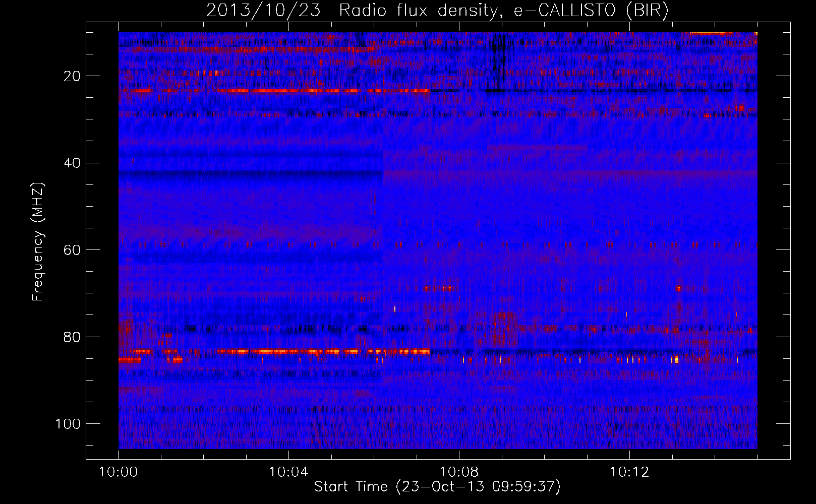Click the 100 frequency tick label
The image size is (816, 504).
(x=69, y=424)
